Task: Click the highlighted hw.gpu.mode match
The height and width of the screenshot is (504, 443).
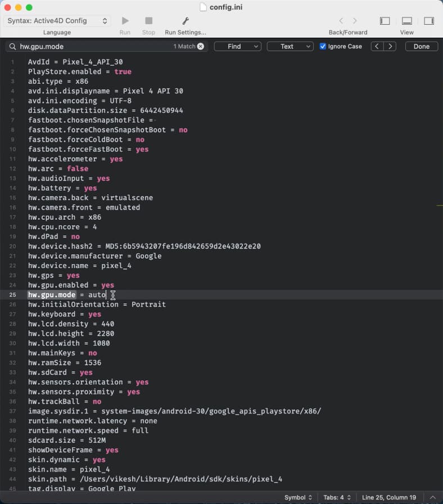Action: [x=52, y=295]
